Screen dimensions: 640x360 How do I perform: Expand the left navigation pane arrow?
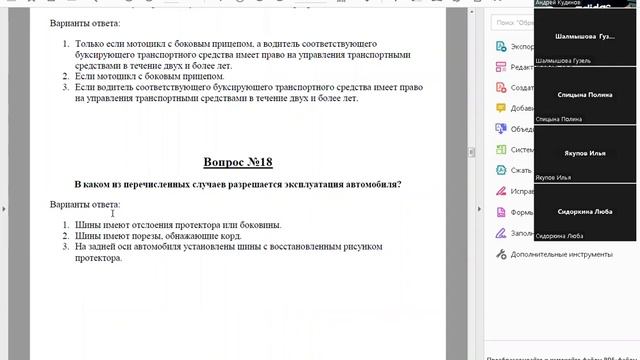click(x=4, y=209)
